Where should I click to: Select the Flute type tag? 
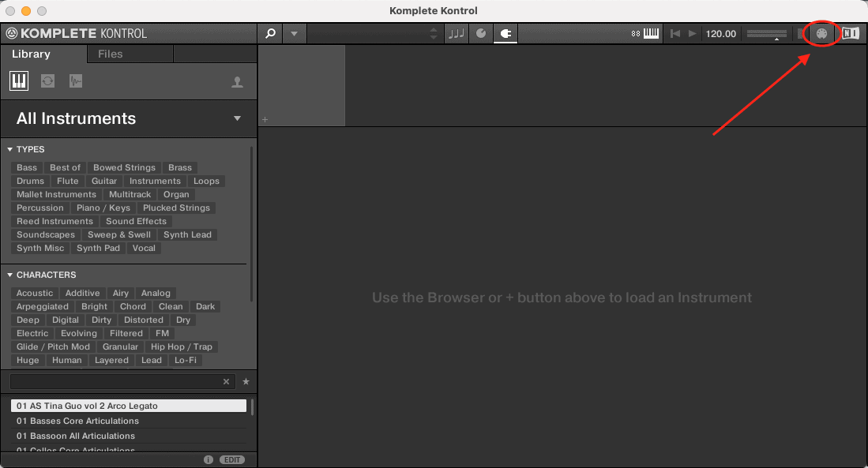pyautogui.click(x=68, y=181)
